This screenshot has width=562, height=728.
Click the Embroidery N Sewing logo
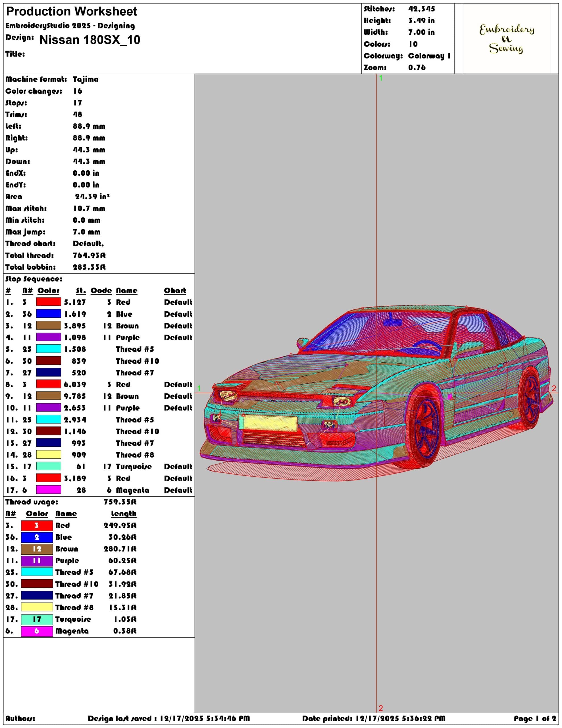click(506, 39)
